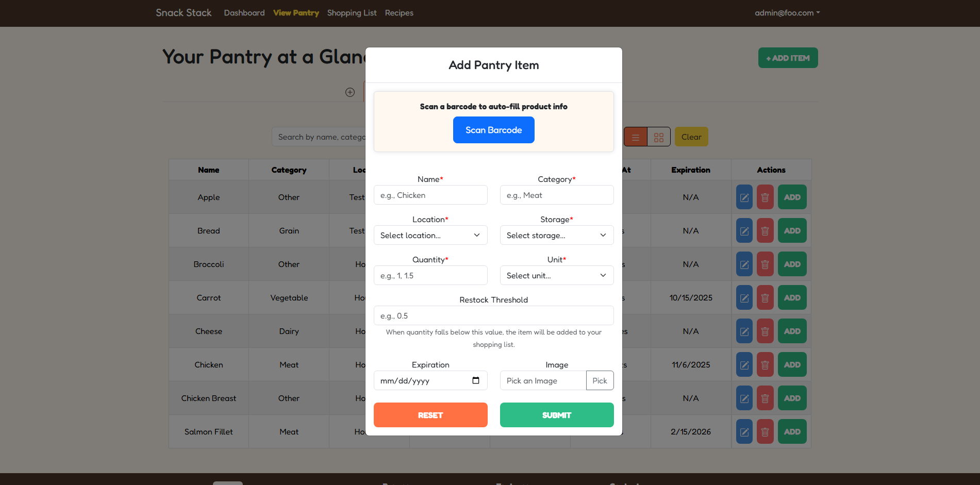Go to the Shopping List page
Viewport: 980px width, 485px height.
tap(352, 13)
